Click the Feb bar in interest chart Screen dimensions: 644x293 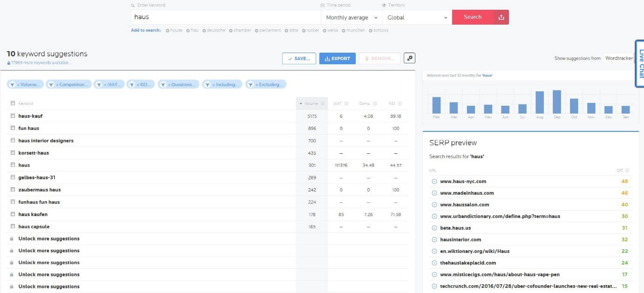coord(436,105)
